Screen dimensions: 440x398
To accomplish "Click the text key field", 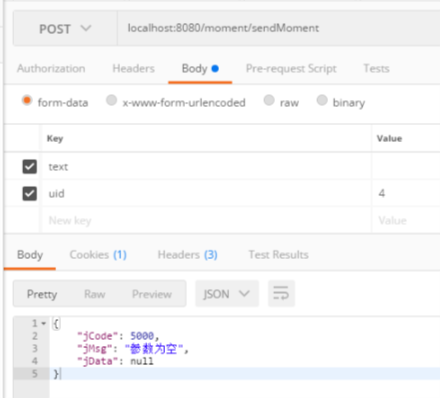I will (207, 166).
